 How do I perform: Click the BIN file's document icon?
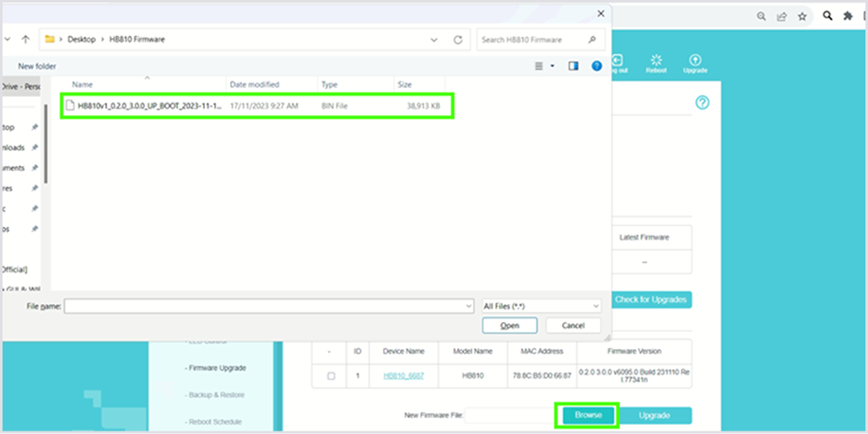(x=70, y=105)
